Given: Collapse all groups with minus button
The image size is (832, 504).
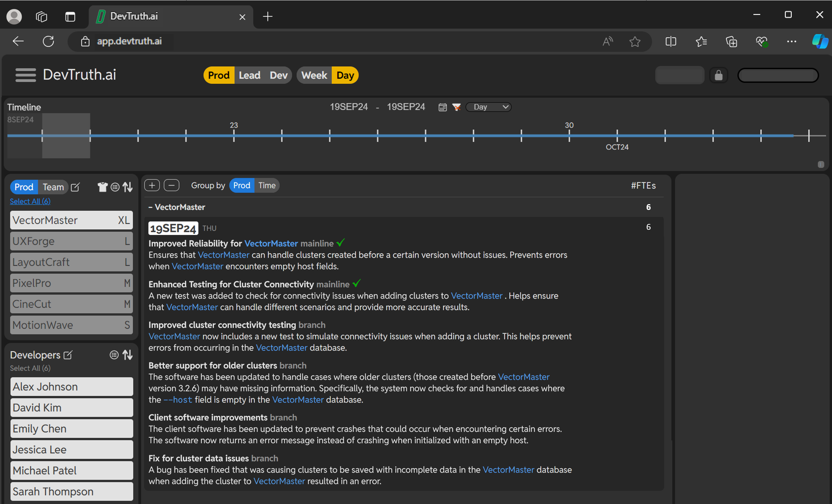Looking at the screenshot, I should (x=171, y=185).
